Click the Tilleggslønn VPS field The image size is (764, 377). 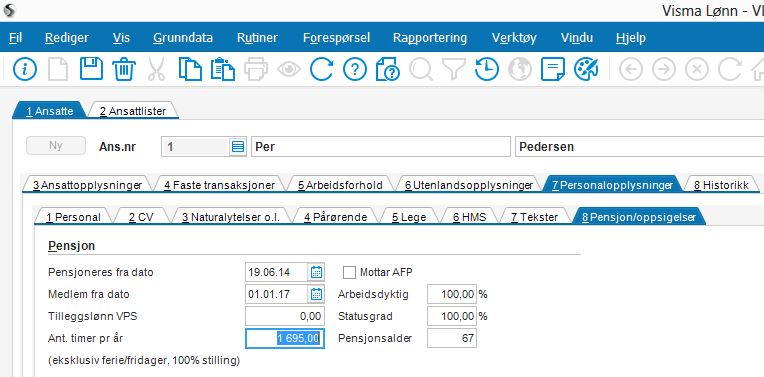pyautogui.click(x=285, y=316)
